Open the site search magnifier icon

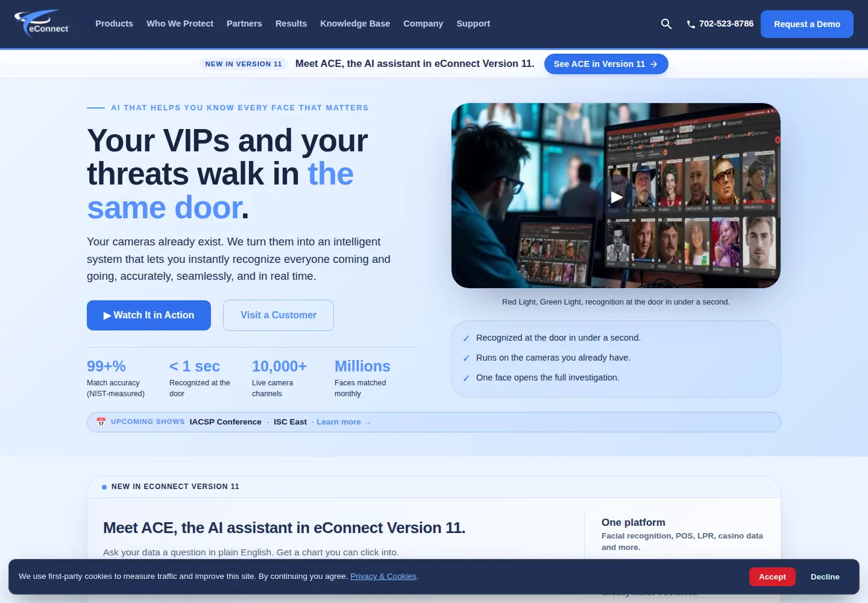(666, 24)
